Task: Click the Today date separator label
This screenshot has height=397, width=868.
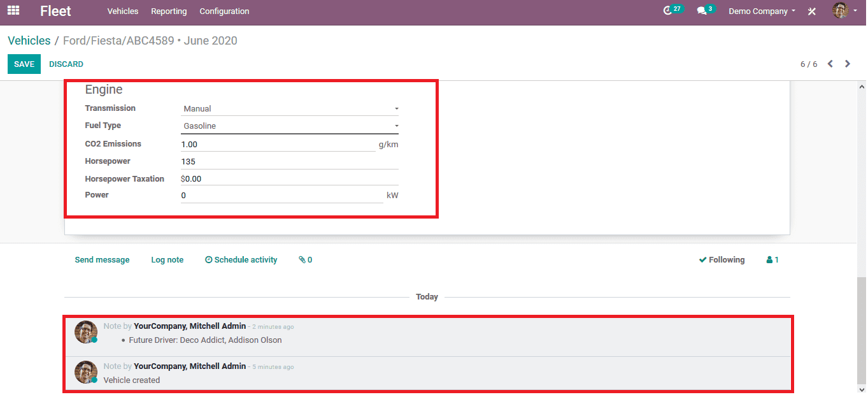Action: (x=427, y=297)
